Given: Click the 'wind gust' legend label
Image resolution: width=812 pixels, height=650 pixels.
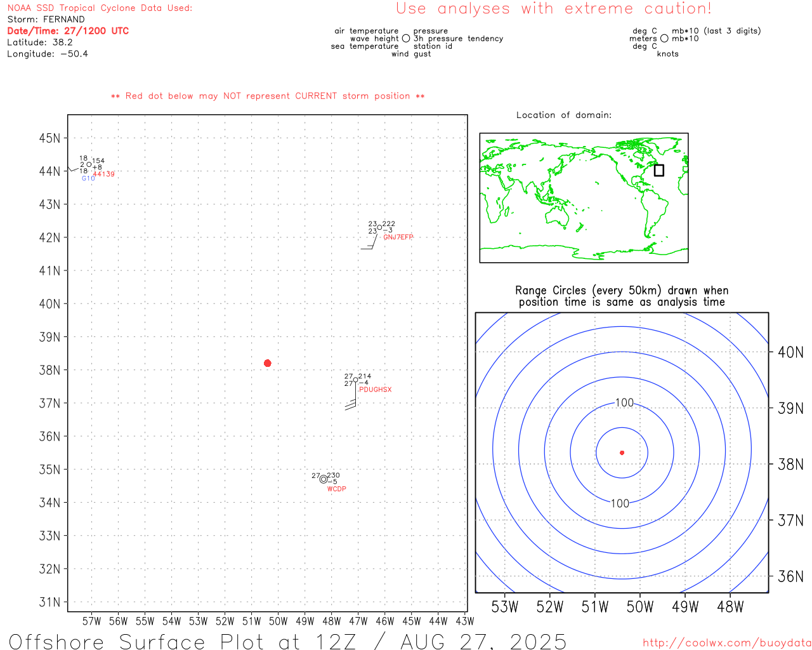Looking at the screenshot, I should coord(411,53).
